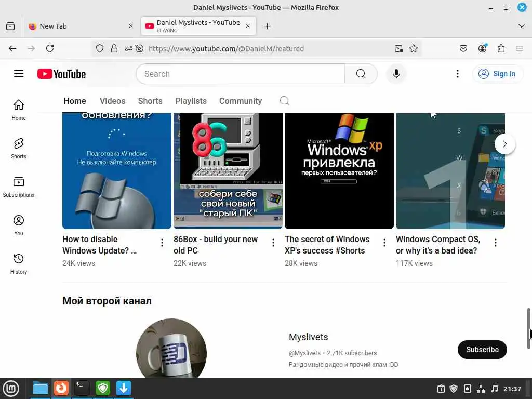Image resolution: width=532 pixels, height=399 pixels.
Task: Open options for 86Box video
Action: pyautogui.click(x=273, y=242)
